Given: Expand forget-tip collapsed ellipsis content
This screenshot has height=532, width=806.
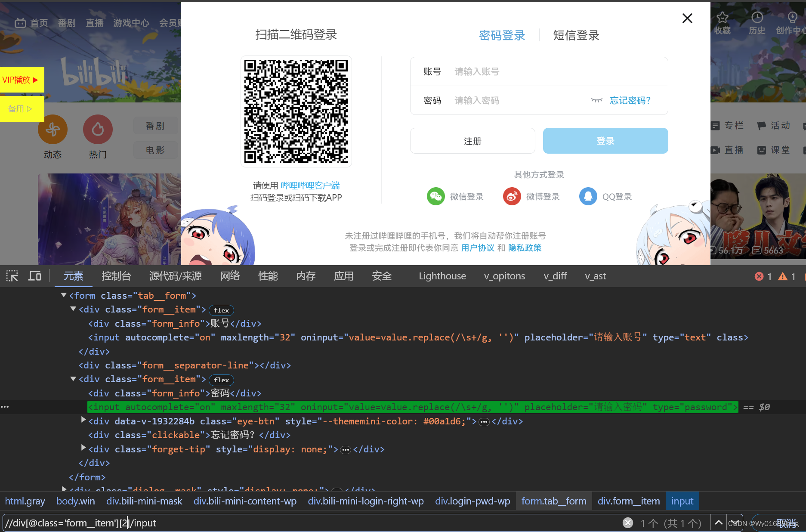Looking at the screenshot, I should 346,450.
